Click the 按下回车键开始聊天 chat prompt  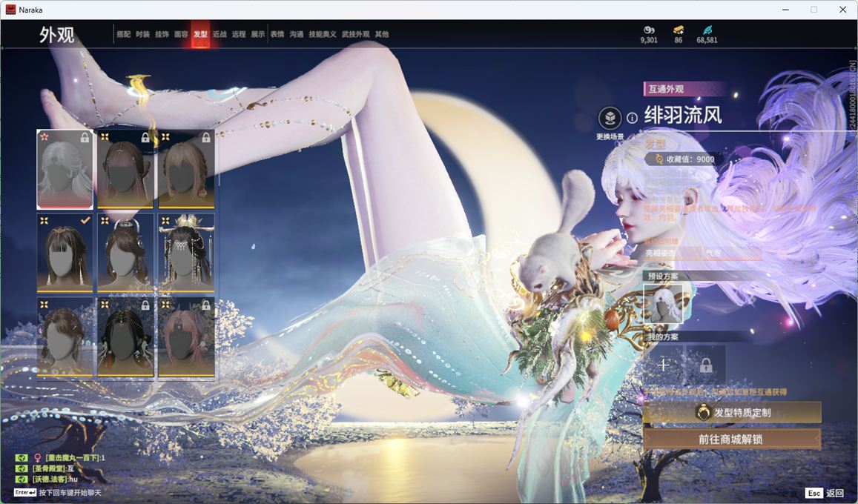coord(70,493)
